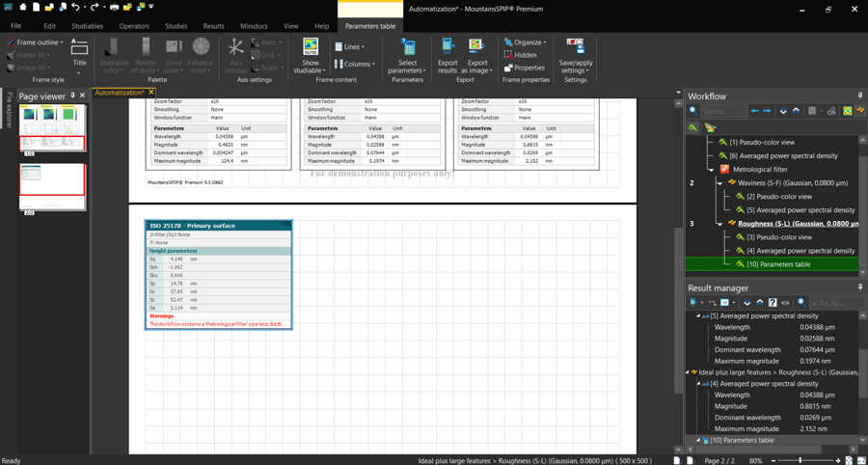The height and width of the screenshot is (465, 868).
Task: Go to next step with Workflow right arrow
Action: (768, 111)
